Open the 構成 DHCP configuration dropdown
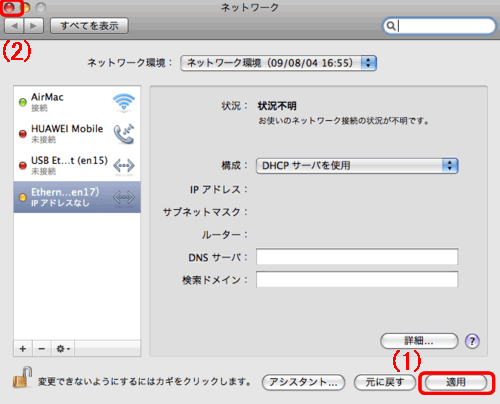 (x=357, y=166)
